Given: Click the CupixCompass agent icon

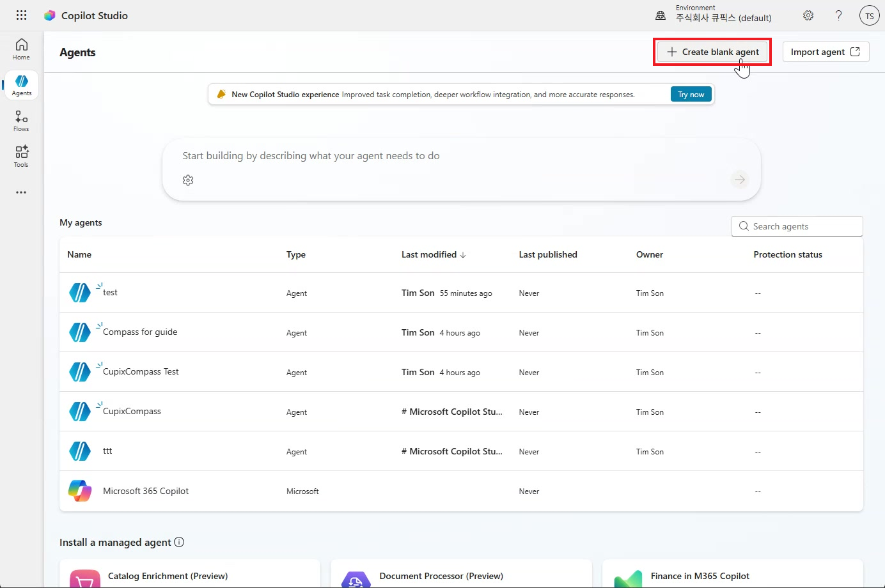Looking at the screenshot, I should coord(80,412).
